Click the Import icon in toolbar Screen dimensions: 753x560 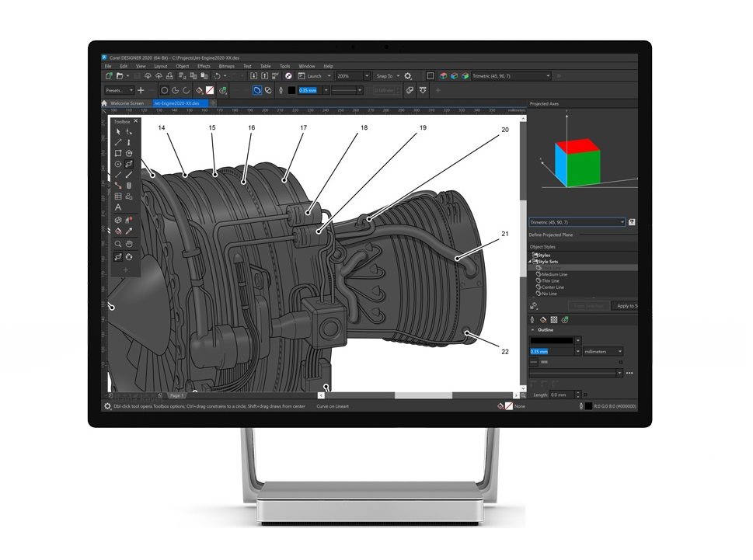253,76
